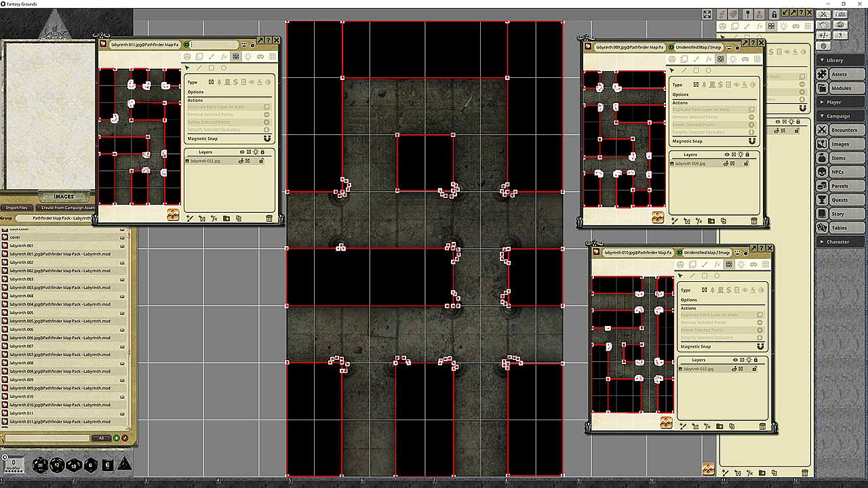Click the orange view toggle in the labyrinth 009 window
868x488 pixels.
point(658,217)
